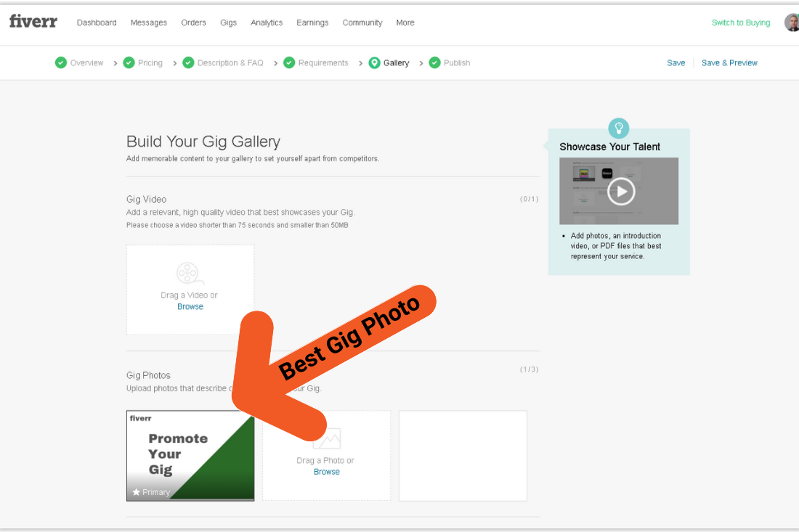Viewport: 799px width, 532px height.
Task: Click the fiverr logo
Action: [x=33, y=22]
